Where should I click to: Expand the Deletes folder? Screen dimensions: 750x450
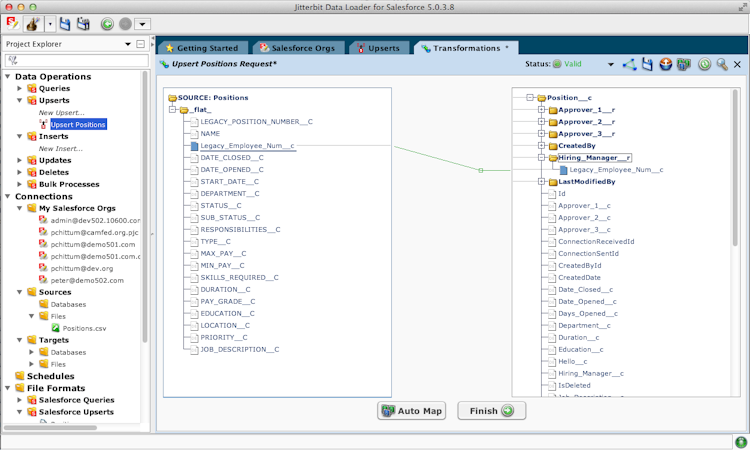tap(20, 172)
